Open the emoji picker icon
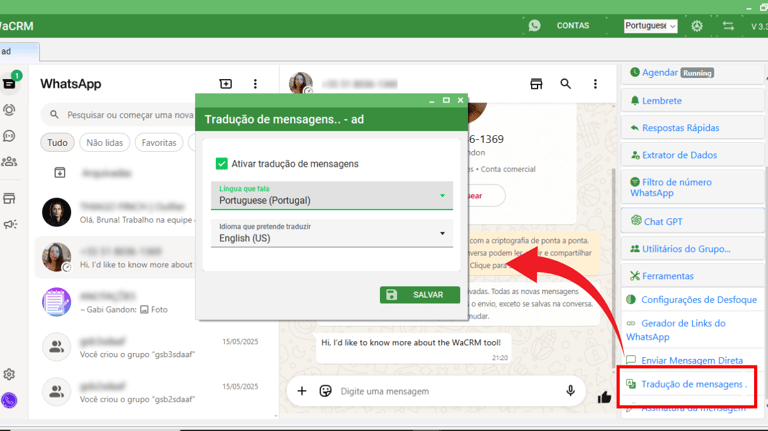Image resolution: width=768 pixels, height=431 pixels. (x=325, y=391)
